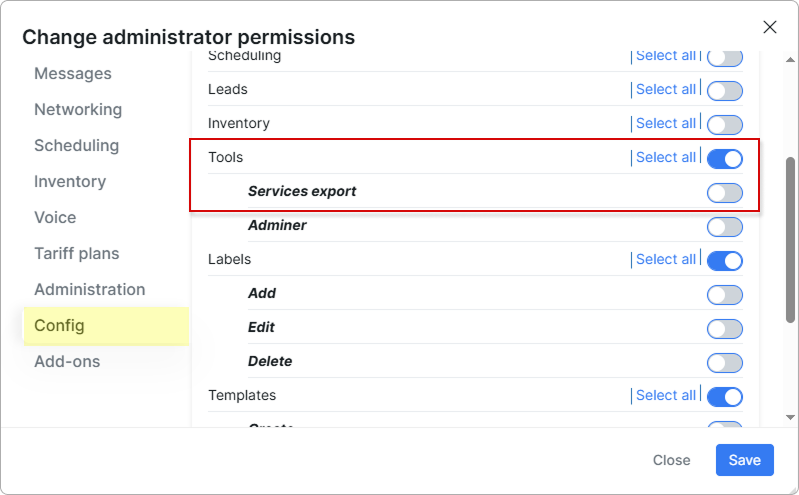Click the Labels row label

click(229, 259)
